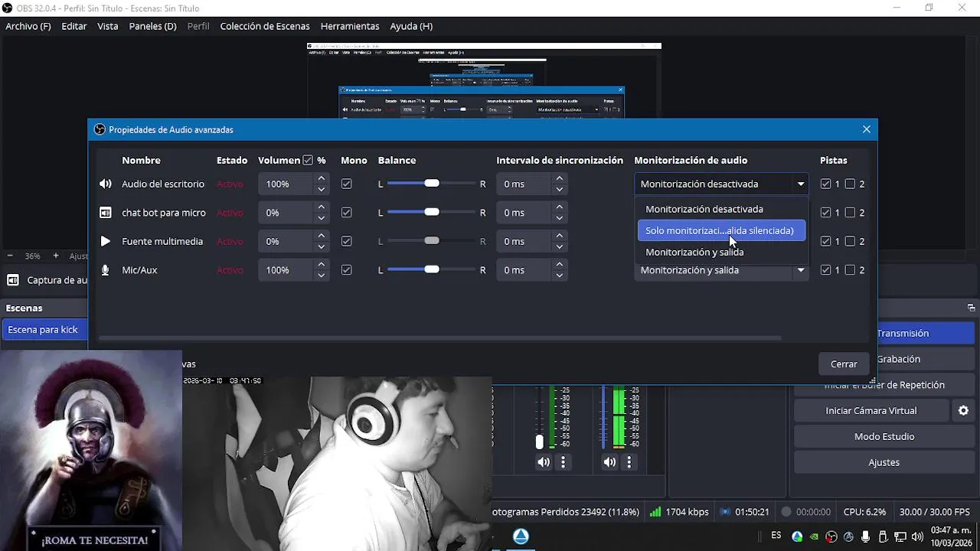The image size is (980, 551).
Task: Click the streaming broadcast icon beside 01:50:21
Action: click(724, 512)
